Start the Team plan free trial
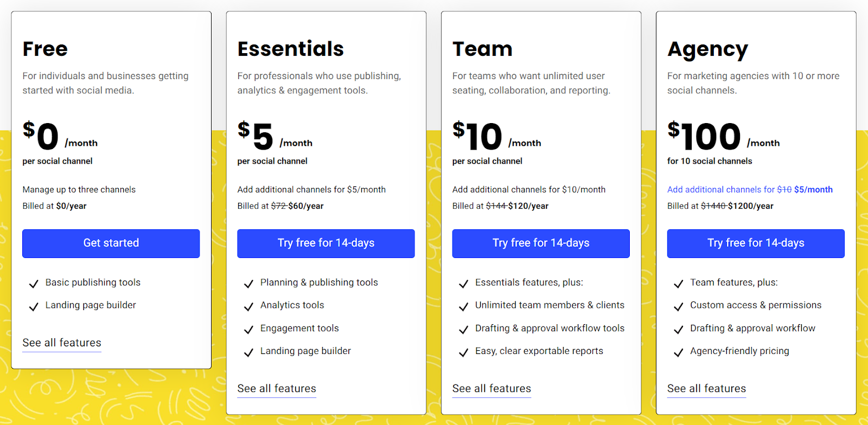The width and height of the screenshot is (868, 425). [540, 243]
